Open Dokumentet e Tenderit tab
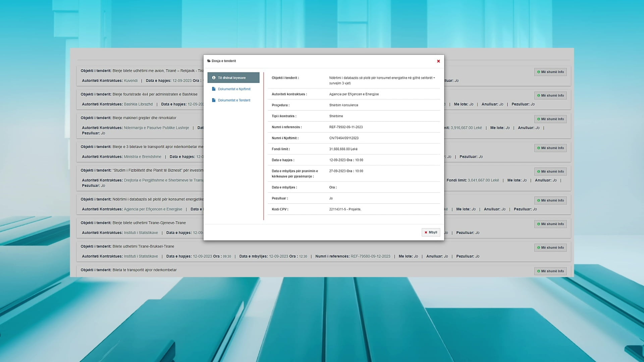 234,100
